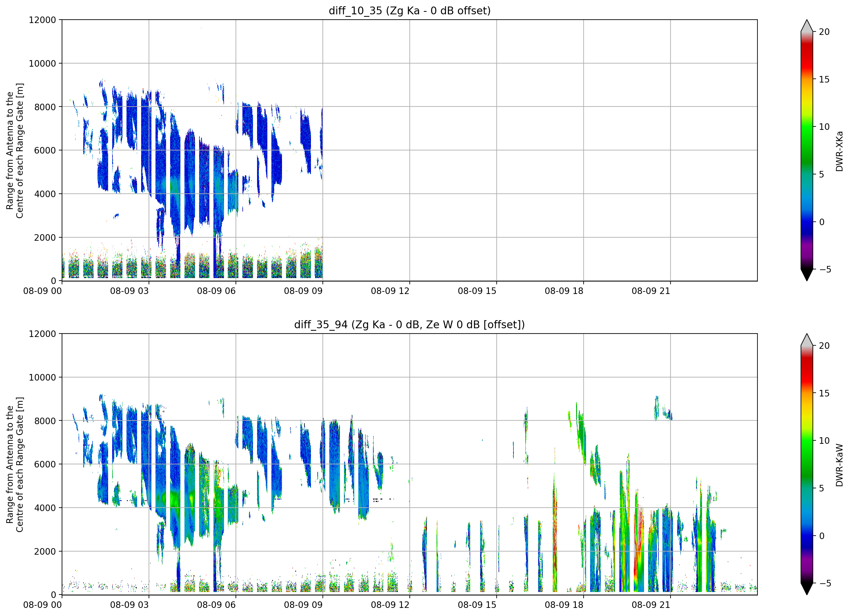Click x tick "08-09 03" under the diff_10_35 plot

129,291
